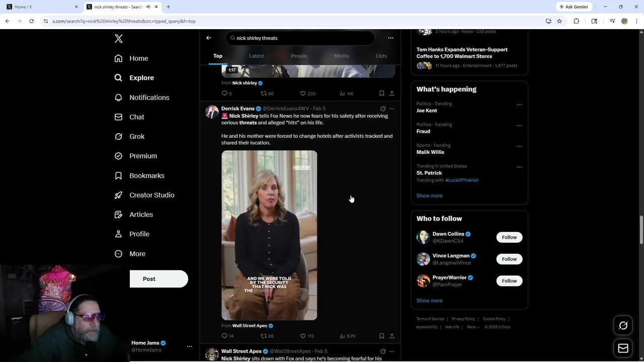Open options for Malik Willis trend

click(x=519, y=146)
